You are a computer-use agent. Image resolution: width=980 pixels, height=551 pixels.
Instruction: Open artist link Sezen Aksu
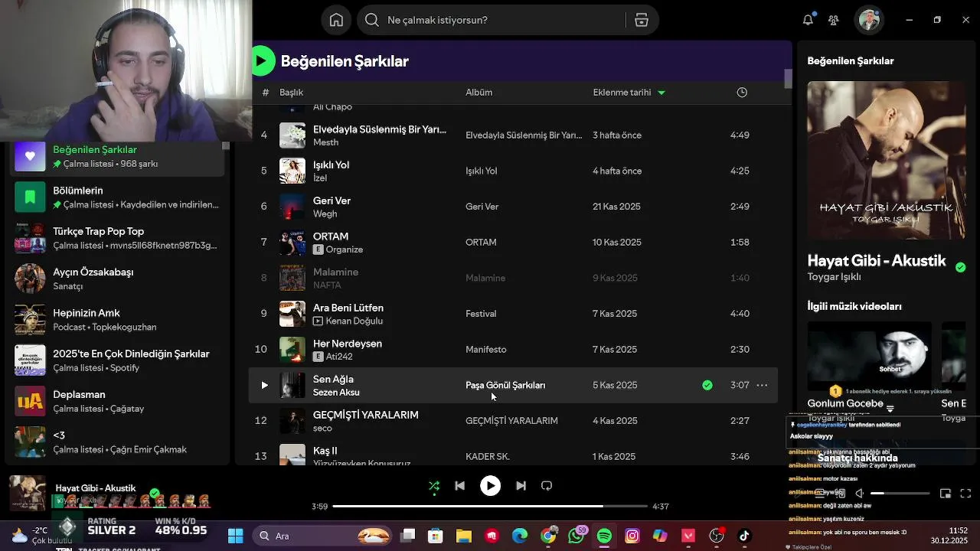[336, 392]
